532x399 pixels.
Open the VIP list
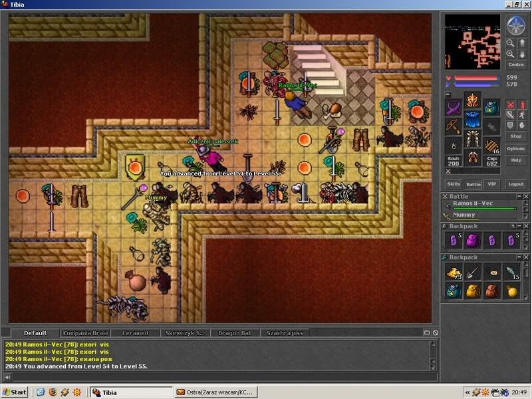(x=492, y=184)
